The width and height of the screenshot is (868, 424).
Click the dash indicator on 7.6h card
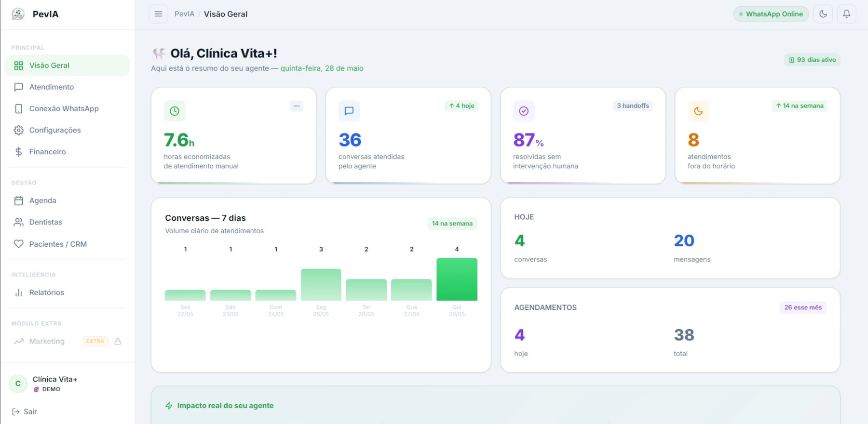pyautogui.click(x=297, y=106)
